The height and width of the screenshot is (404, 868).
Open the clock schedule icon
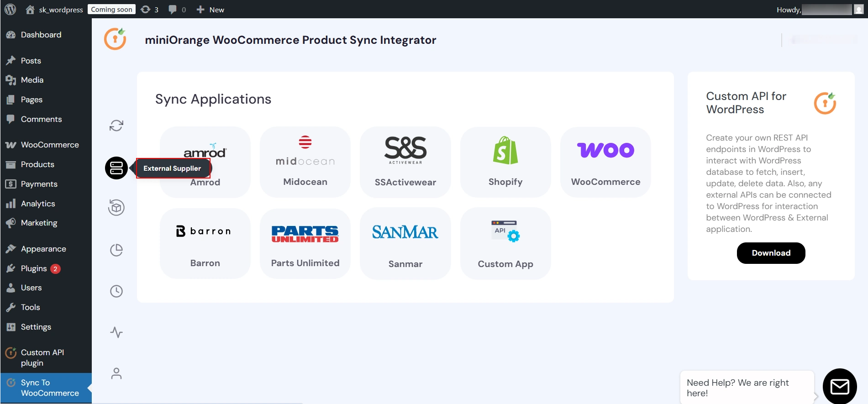(116, 291)
